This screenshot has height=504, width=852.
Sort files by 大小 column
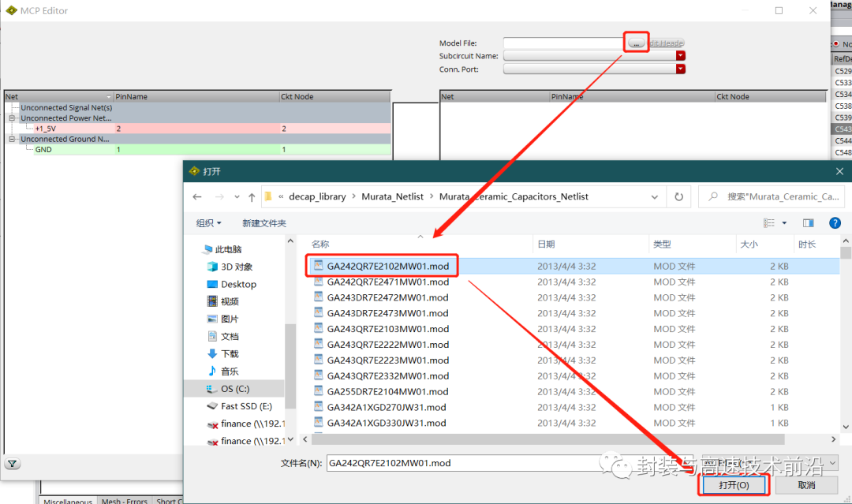749,245
